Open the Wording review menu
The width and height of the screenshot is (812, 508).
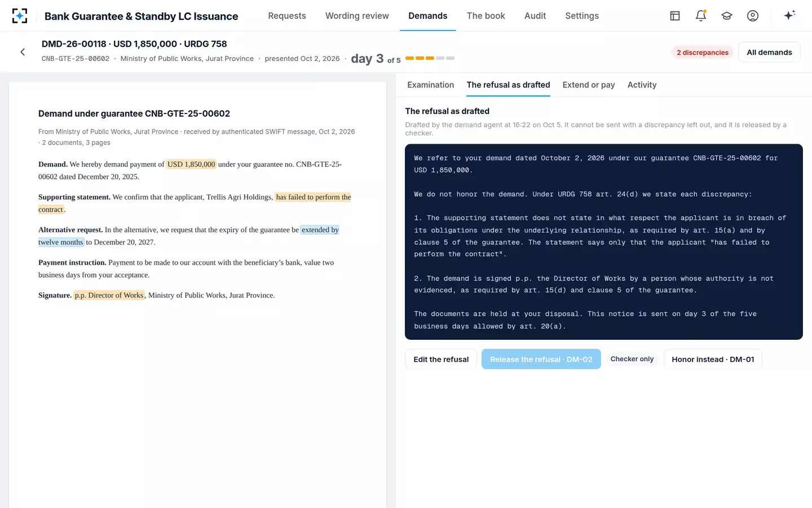click(357, 16)
